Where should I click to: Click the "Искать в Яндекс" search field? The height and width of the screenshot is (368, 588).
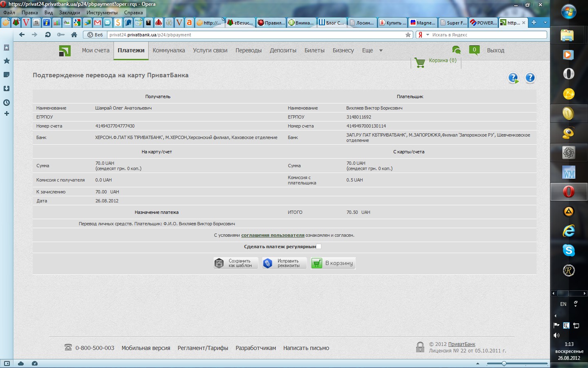click(x=486, y=35)
